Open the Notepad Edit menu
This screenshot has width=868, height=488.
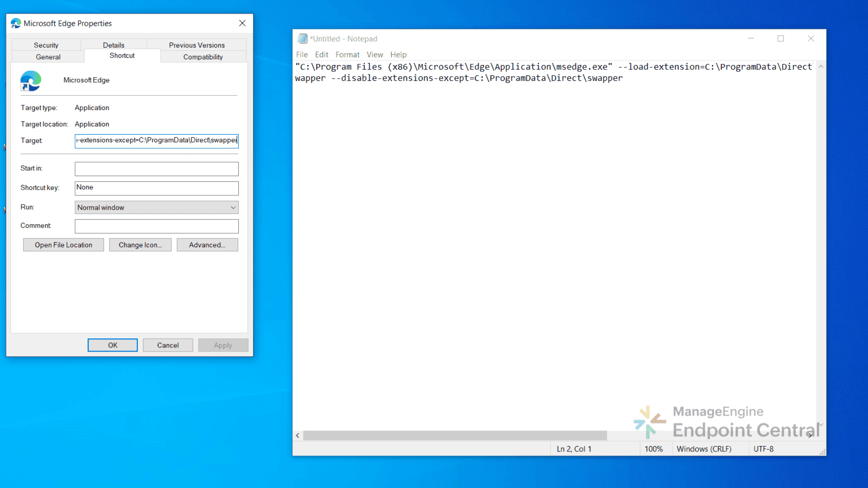[321, 55]
